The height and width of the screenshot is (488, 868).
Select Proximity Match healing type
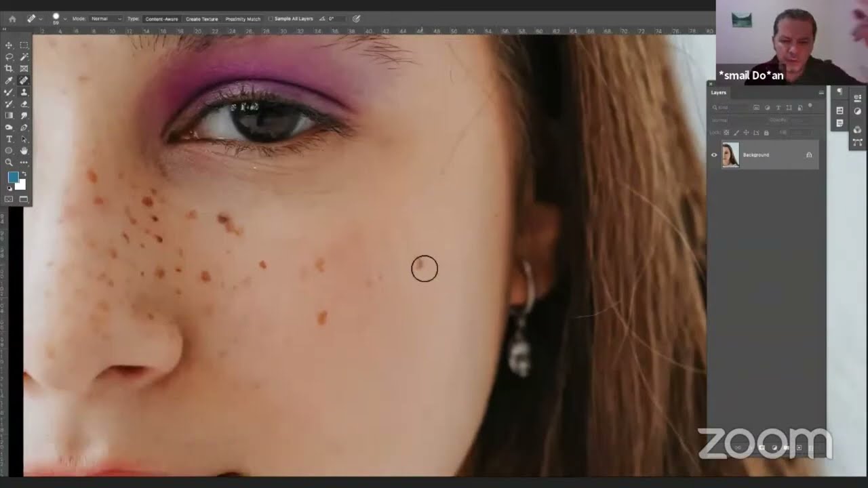[x=243, y=19]
